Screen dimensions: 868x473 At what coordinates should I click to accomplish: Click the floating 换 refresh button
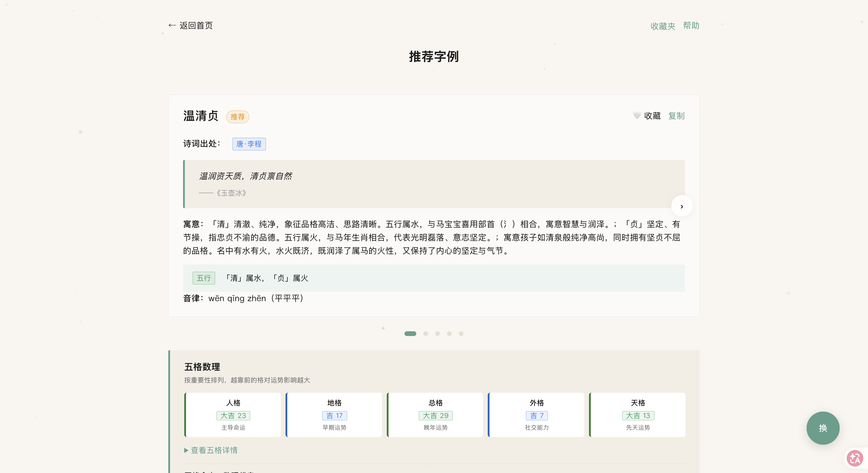823,428
